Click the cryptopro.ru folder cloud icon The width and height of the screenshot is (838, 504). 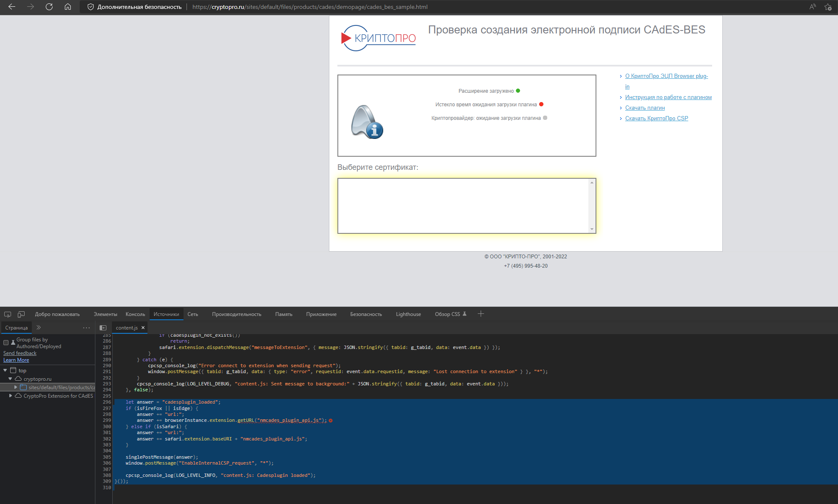pyautogui.click(x=18, y=379)
